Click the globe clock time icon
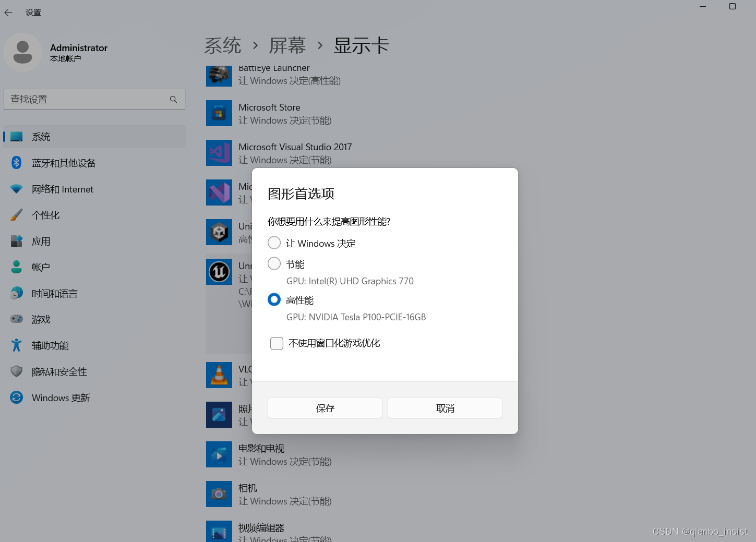756x542 pixels. [x=17, y=293]
